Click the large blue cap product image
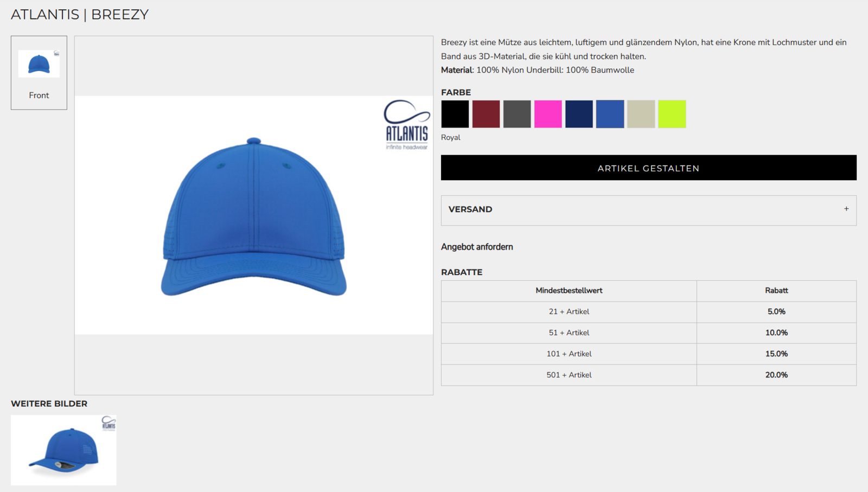868x492 pixels. pos(254,217)
